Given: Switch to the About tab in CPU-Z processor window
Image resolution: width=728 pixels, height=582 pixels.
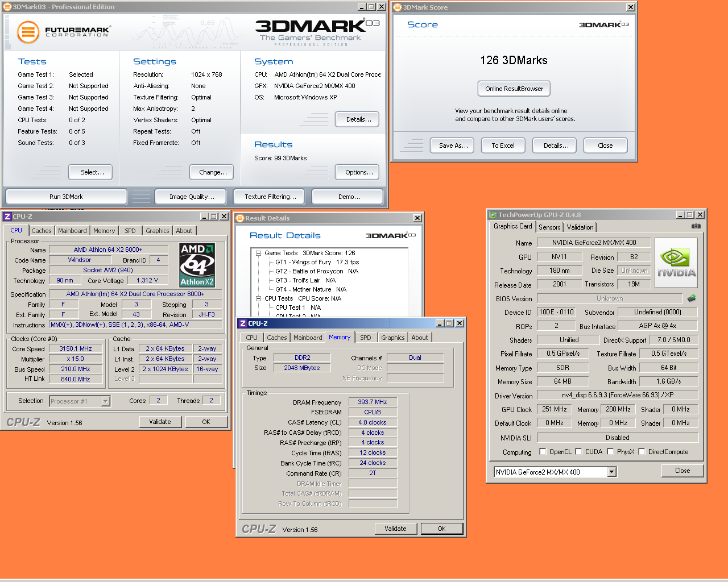Looking at the screenshot, I should coord(184,231).
